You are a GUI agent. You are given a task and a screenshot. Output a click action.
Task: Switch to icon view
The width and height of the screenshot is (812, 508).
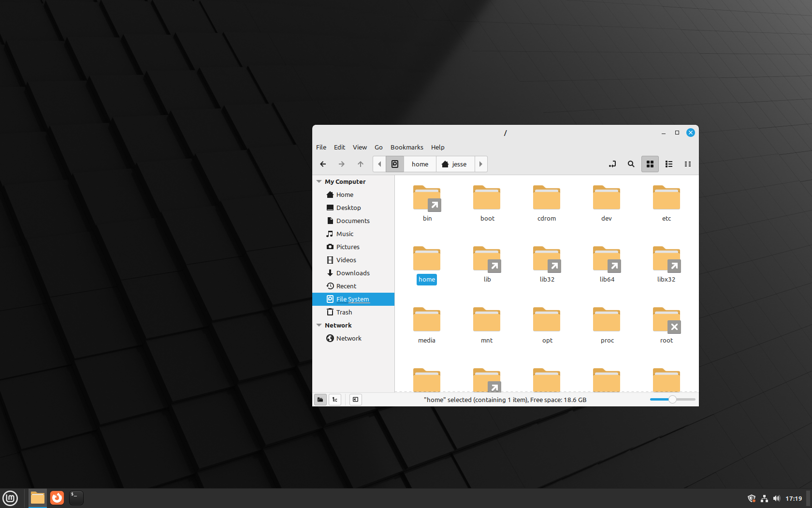coord(650,164)
